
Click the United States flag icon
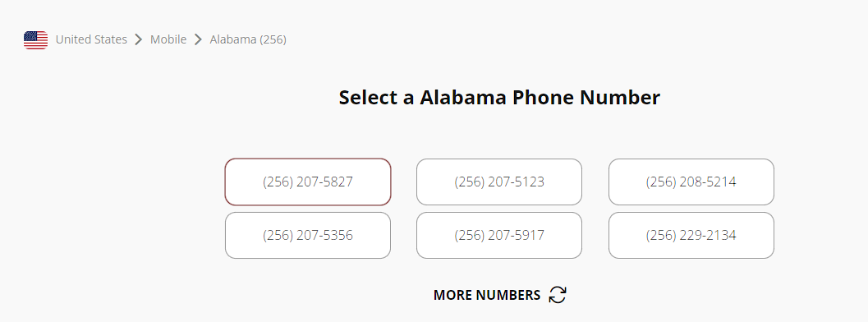pyautogui.click(x=35, y=39)
